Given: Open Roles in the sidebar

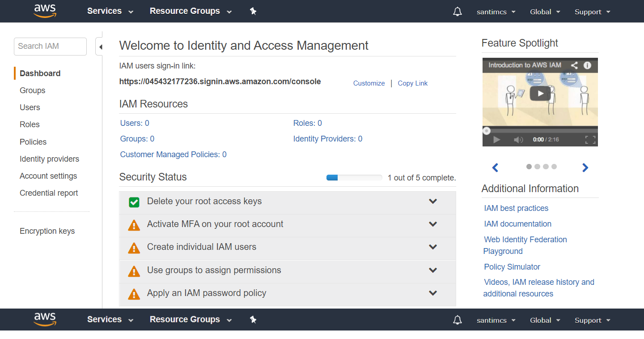Looking at the screenshot, I should point(30,124).
